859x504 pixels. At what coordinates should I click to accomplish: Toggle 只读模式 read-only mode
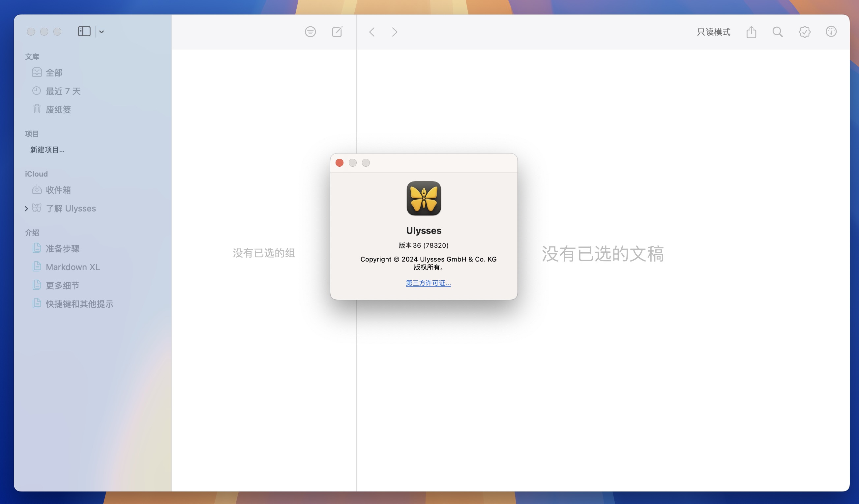(x=713, y=32)
